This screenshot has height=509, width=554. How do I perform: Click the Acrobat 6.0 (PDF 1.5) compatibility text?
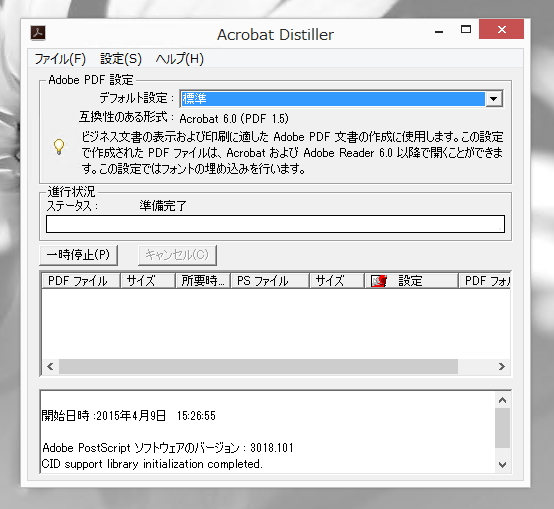(234, 118)
